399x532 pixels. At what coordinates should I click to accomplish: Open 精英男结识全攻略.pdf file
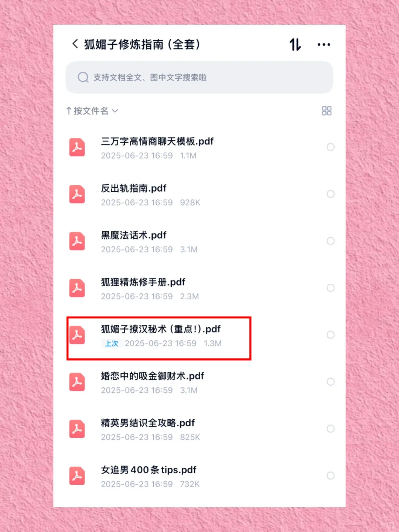pyautogui.click(x=199, y=429)
